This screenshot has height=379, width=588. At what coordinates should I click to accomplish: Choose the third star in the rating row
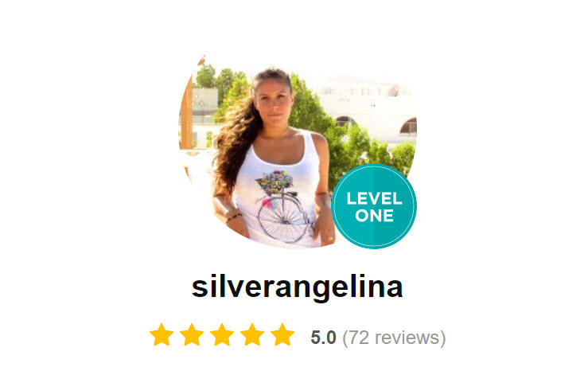click(x=222, y=334)
